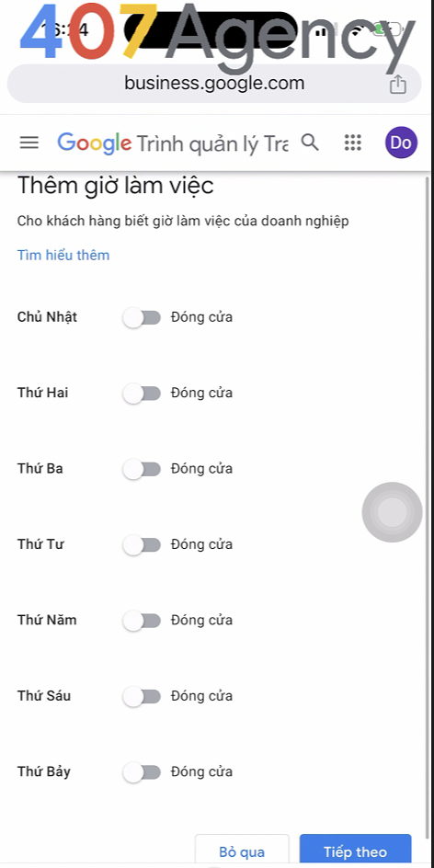
Task: Tap the business.google.com address bar
Action: click(214, 84)
